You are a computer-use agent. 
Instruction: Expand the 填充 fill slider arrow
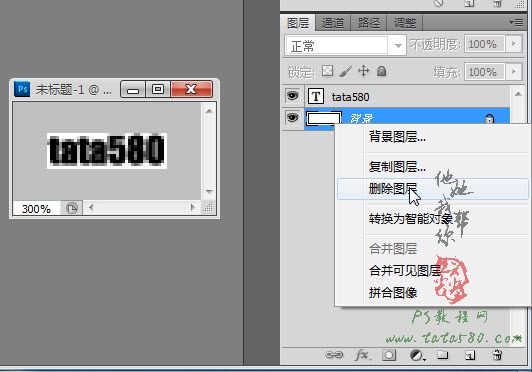(514, 72)
